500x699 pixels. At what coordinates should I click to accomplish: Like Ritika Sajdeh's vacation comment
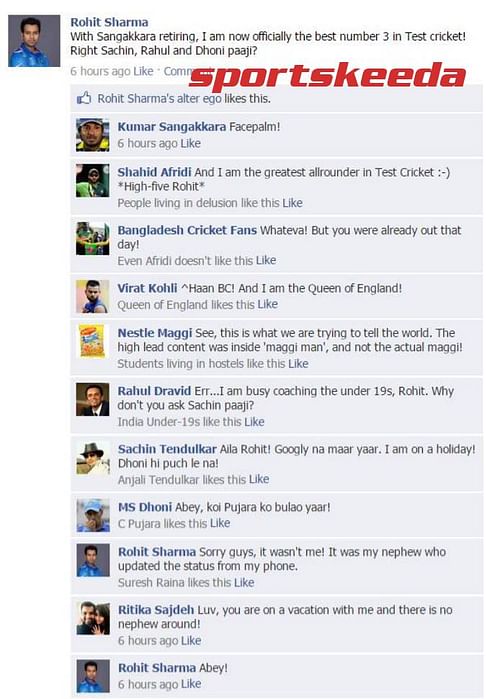pyautogui.click(x=191, y=641)
